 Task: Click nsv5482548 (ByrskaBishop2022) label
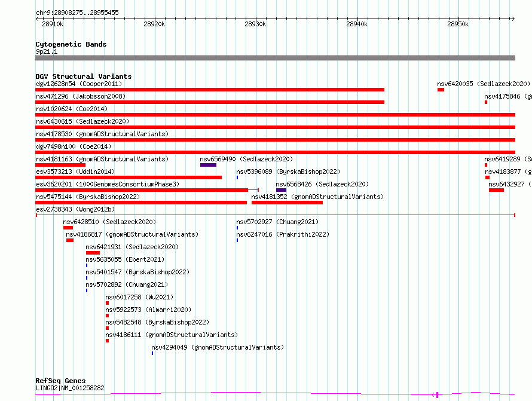157,322
